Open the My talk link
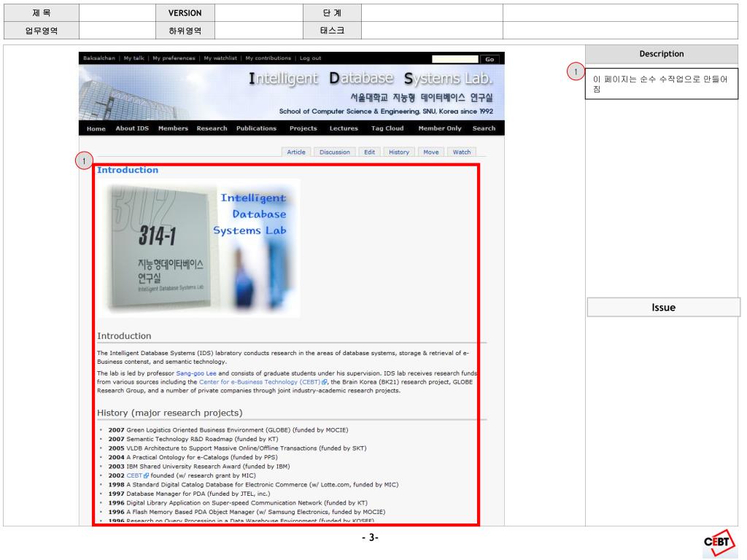The width and height of the screenshot is (747, 560). click(x=134, y=58)
